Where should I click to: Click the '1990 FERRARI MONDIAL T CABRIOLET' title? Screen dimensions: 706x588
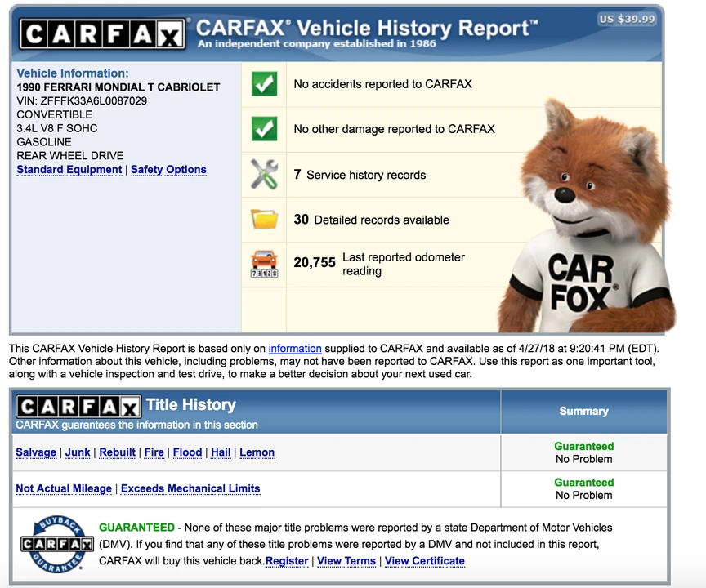pyautogui.click(x=118, y=87)
